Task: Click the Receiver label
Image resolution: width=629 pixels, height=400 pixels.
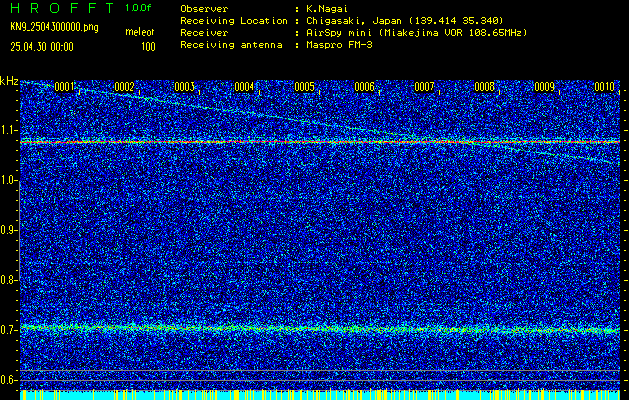Action: pos(204,33)
